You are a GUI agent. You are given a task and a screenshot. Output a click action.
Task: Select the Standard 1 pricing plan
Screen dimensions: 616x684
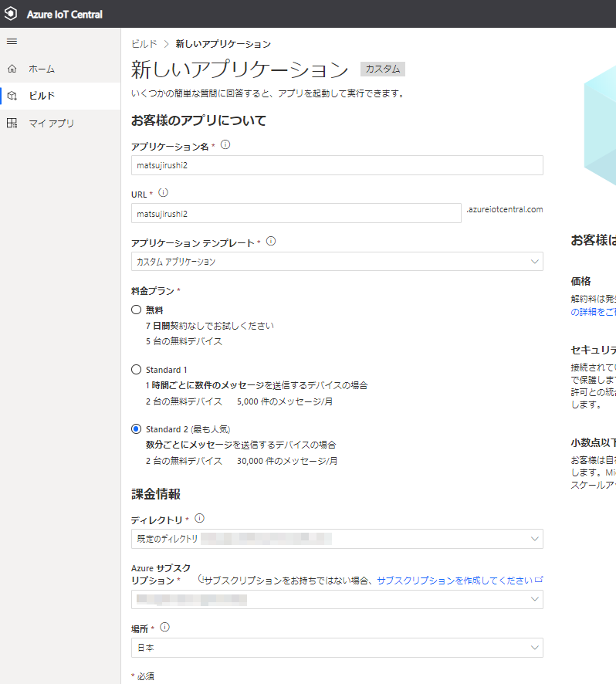click(x=136, y=370)
